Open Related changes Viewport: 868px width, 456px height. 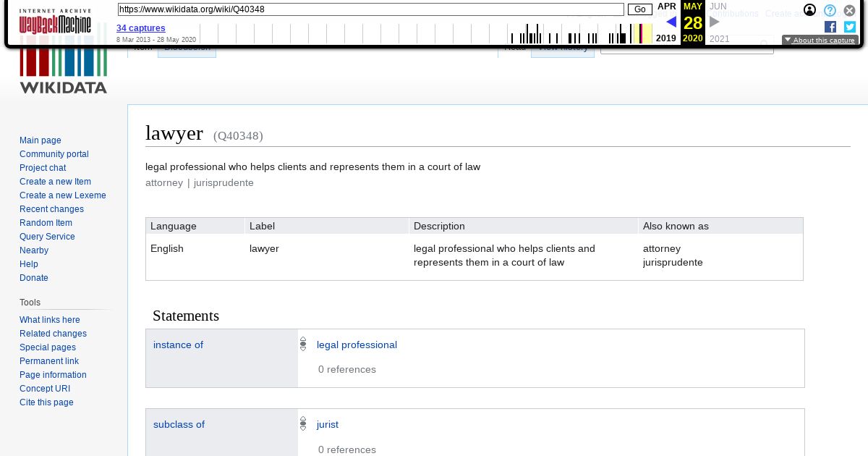[53, 334]
